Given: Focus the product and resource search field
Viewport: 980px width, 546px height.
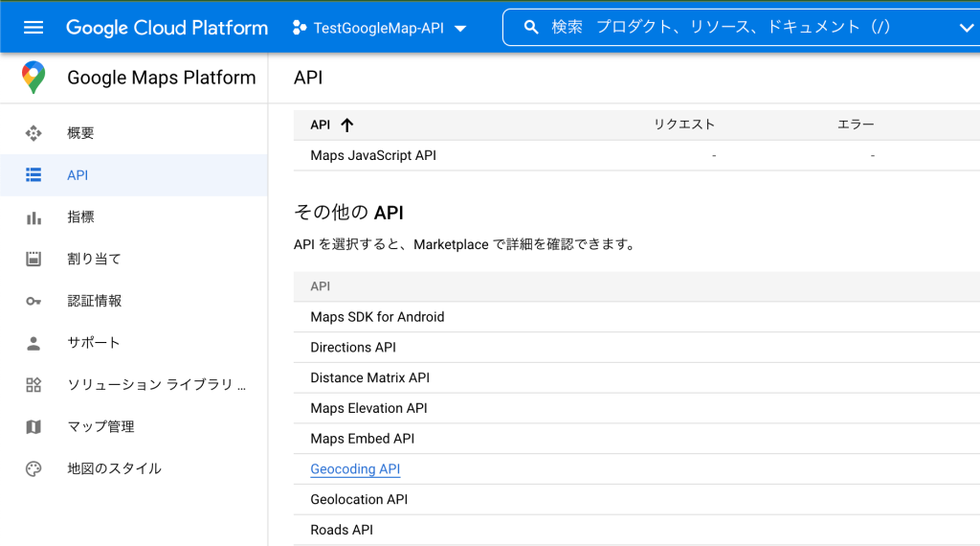Looking at the screenshot, I should [x=744, y=28].
